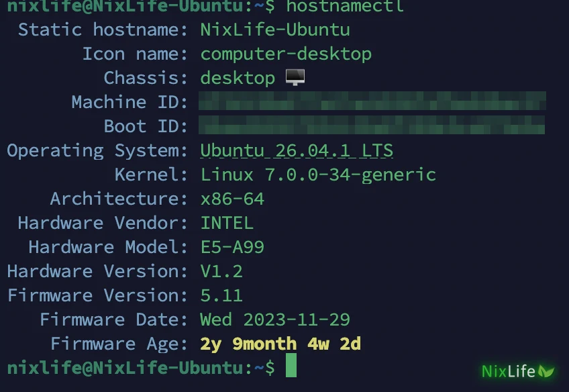Image resolution: width=569 pixels, height=392 pixels.
Task: Click the Kernel label
Action: [x=151, y=175]
